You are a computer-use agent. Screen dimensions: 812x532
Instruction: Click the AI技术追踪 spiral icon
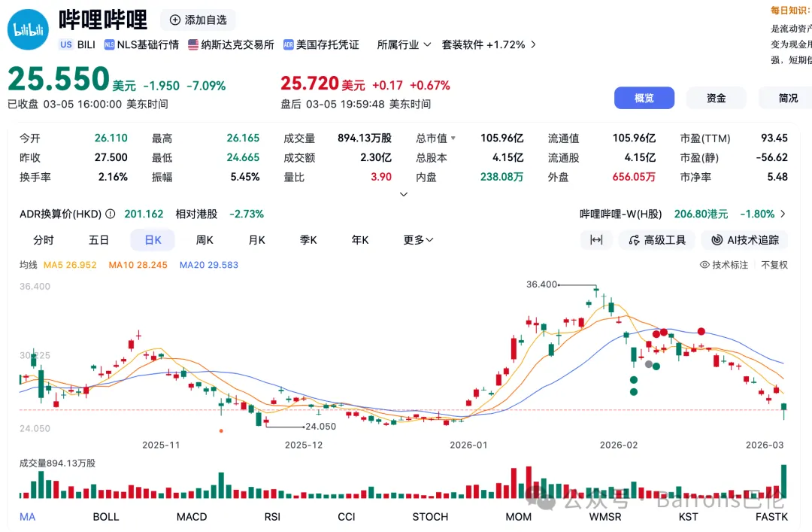[717, 240]
